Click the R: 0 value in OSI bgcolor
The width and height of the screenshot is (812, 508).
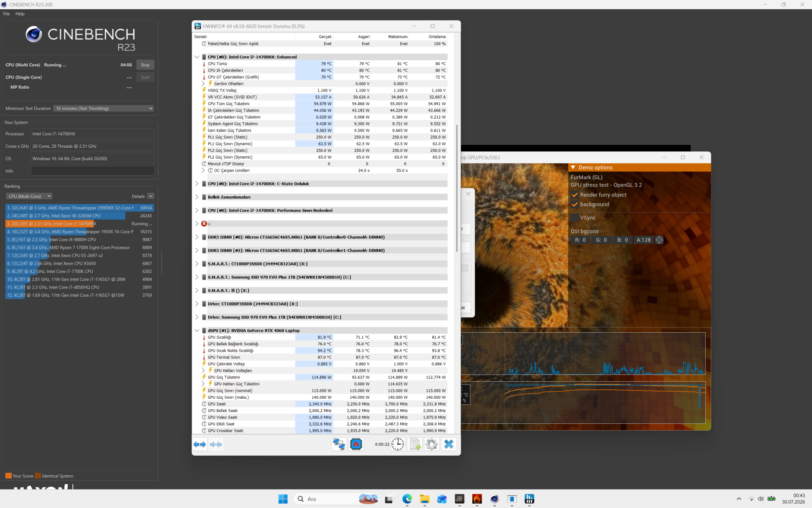click(580, 240)
